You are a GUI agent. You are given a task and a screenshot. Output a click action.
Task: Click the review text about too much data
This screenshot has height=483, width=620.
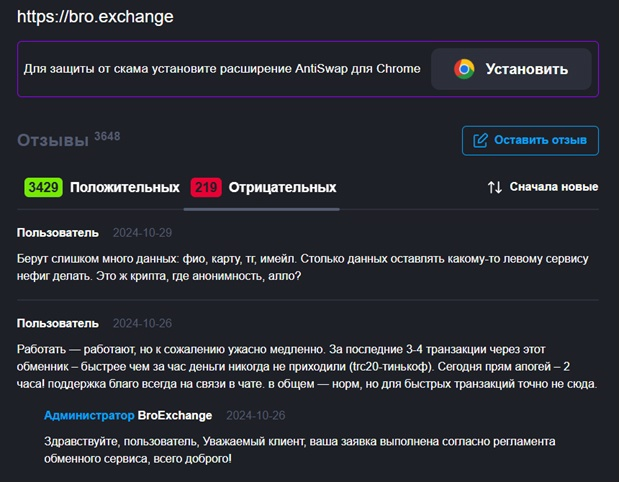302,267
